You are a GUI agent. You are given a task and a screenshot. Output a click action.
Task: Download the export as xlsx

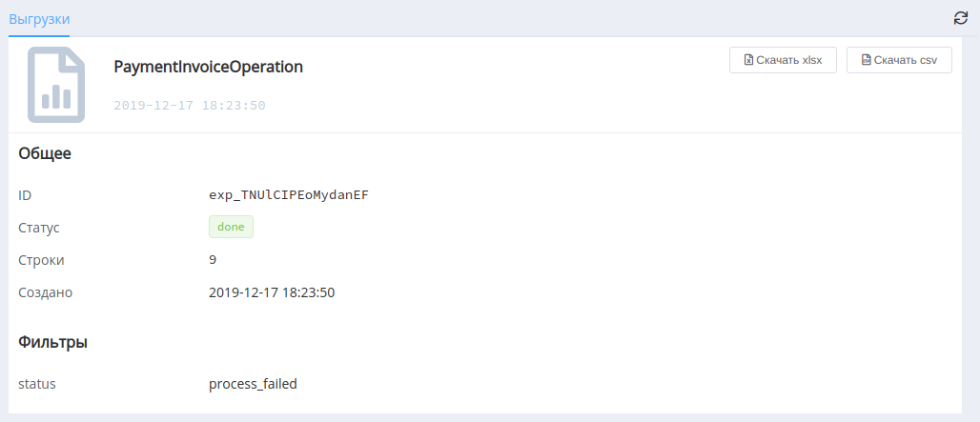click(x=783, y=60)
